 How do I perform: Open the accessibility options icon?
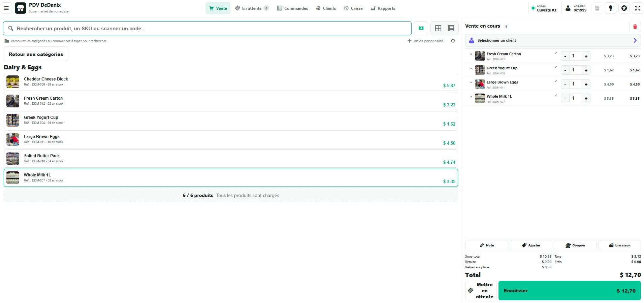624,8
